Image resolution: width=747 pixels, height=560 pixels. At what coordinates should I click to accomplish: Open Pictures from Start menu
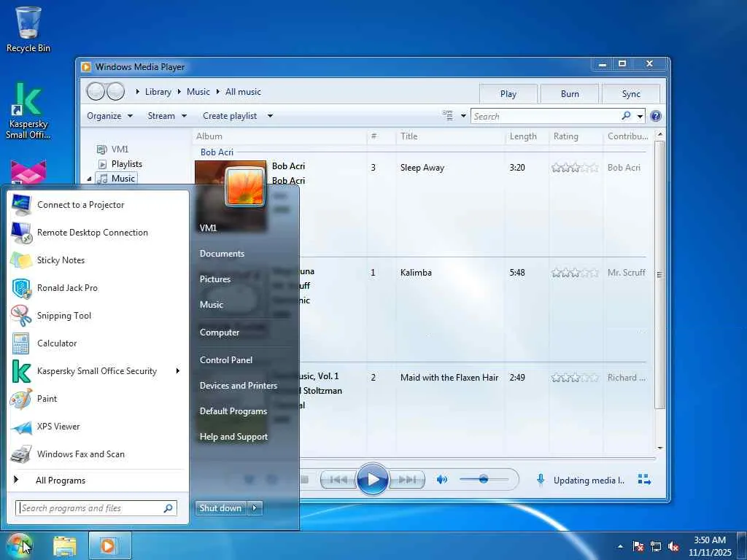215,279
